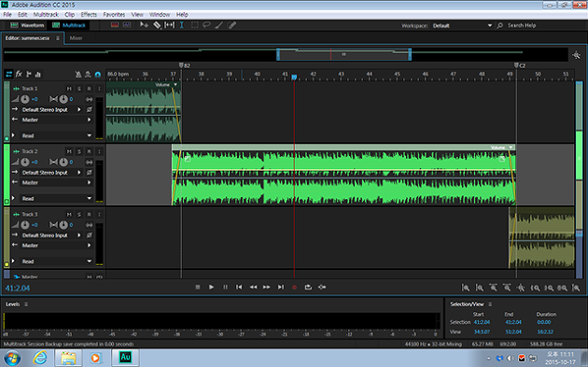Click Selection Start time value

click(482, 322)
